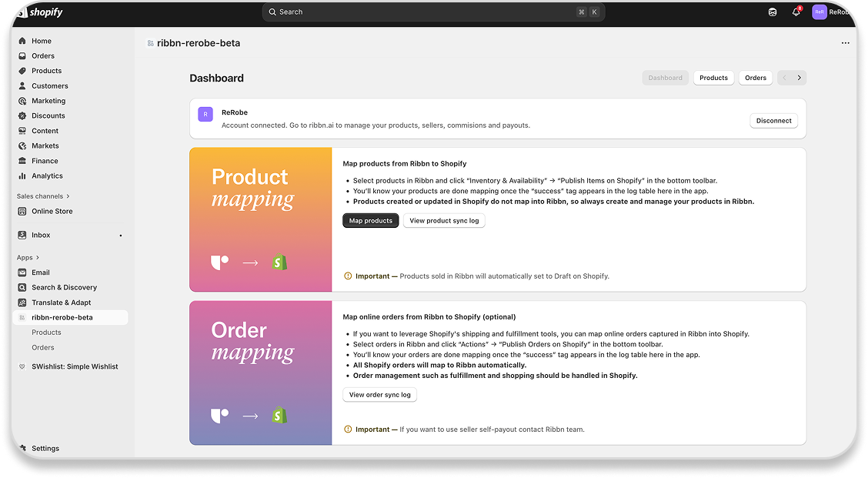Open Settings in the sidebar
Image resolution: width=868 pixels, height=478 pixels.
(x=45, y=448)
